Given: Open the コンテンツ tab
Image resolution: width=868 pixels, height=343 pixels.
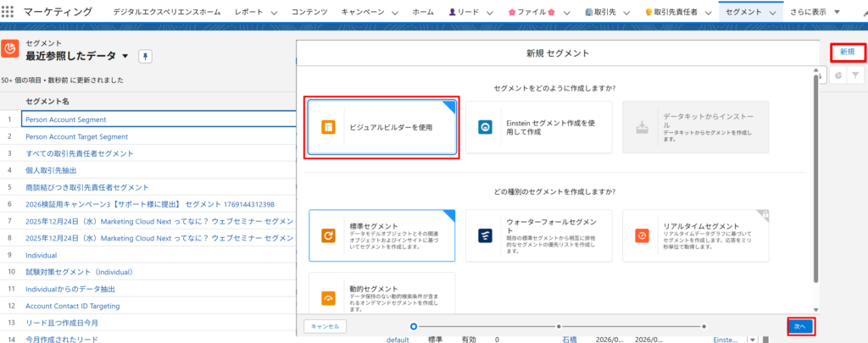Looking at the screenshot, I should (x=309, y=12).
